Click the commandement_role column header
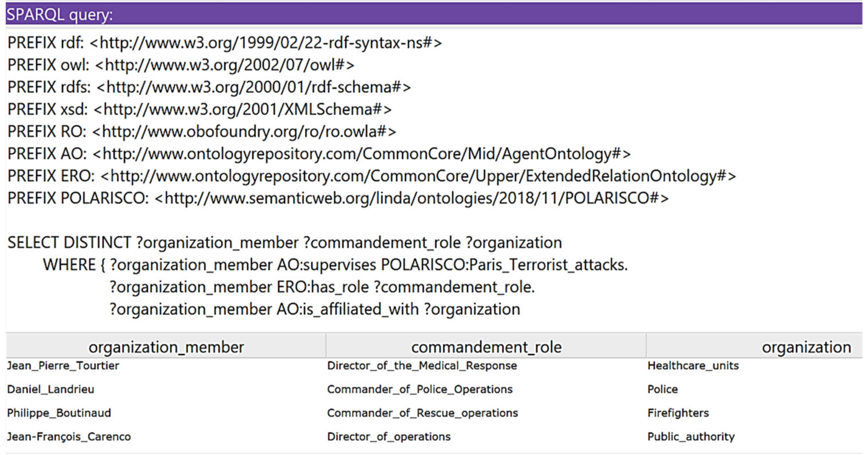This screenshot has width=868, height=455. pos(486,347)
